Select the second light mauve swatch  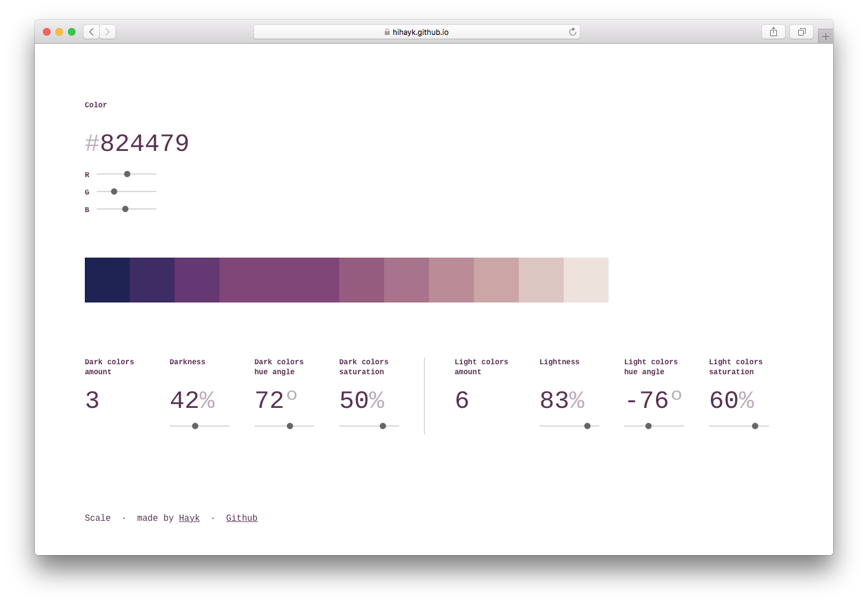[x=407, y=280]
